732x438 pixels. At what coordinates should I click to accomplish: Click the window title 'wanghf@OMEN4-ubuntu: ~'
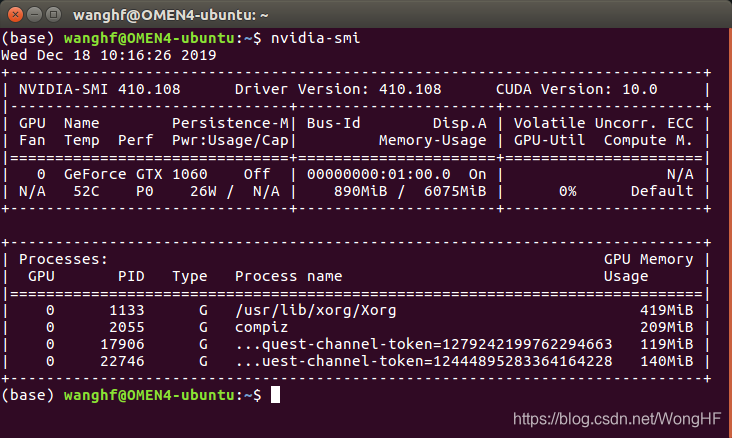[x=171, y=15]
